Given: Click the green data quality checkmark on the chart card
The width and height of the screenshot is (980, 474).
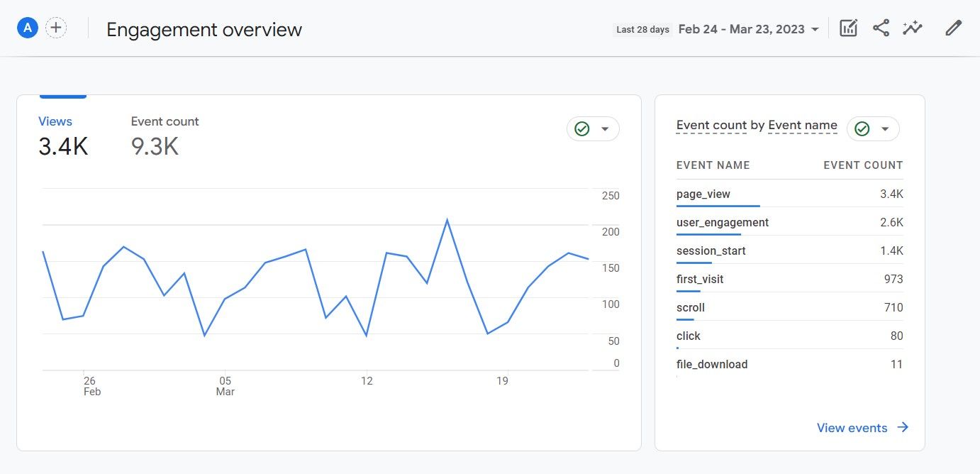Looking at the screenshot, I should [581, 128].
